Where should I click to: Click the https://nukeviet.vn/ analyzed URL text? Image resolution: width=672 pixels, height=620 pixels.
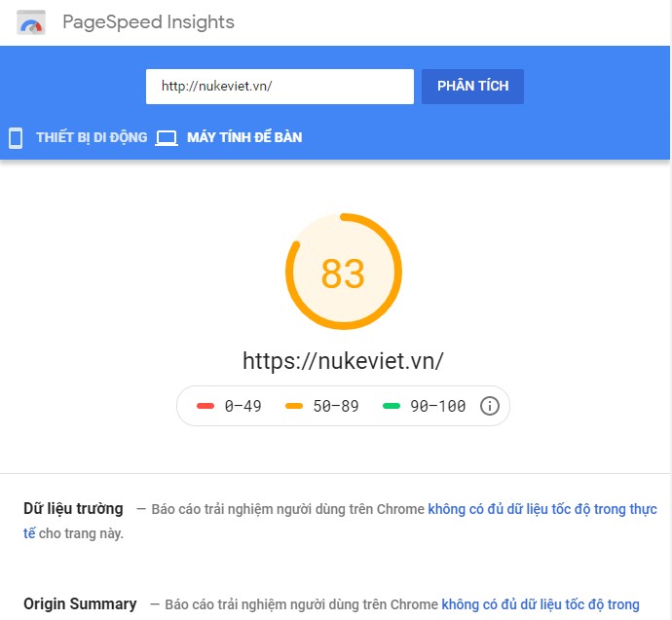[x=343, y=360]
